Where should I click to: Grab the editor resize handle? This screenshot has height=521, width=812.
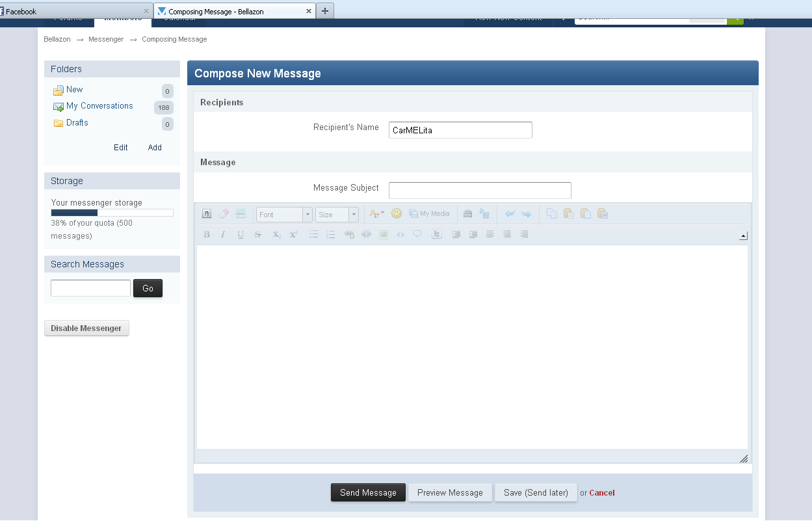click(x=743, y=459)
